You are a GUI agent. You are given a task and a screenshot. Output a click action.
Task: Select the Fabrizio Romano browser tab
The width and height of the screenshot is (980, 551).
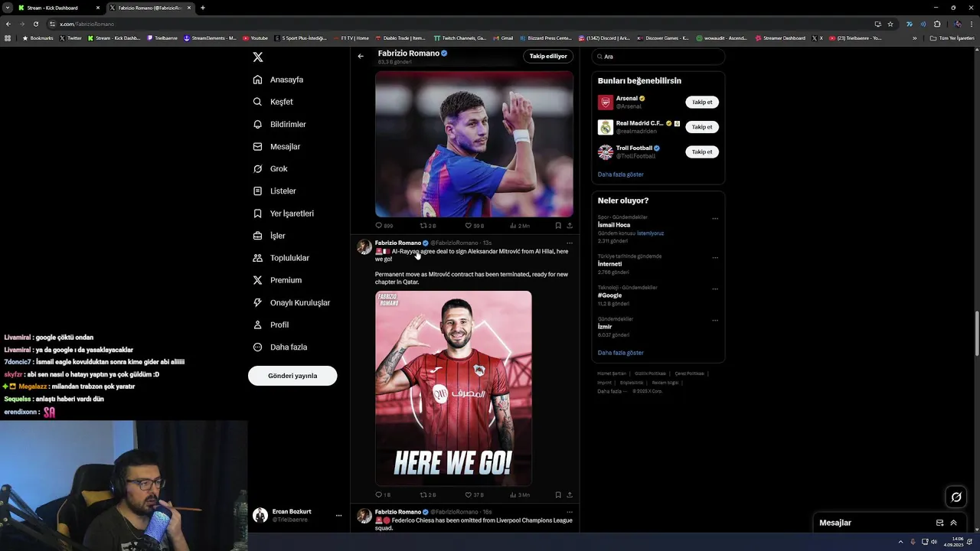coord(150,8)
